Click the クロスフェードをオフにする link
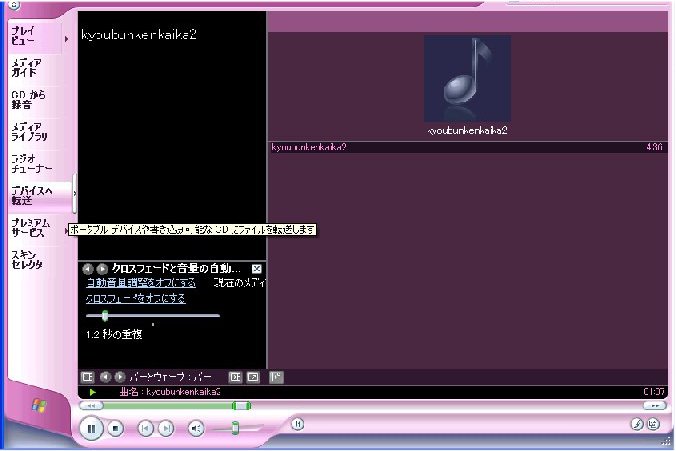This screenshot has height=451, width=676. click(x=136, y=298)
